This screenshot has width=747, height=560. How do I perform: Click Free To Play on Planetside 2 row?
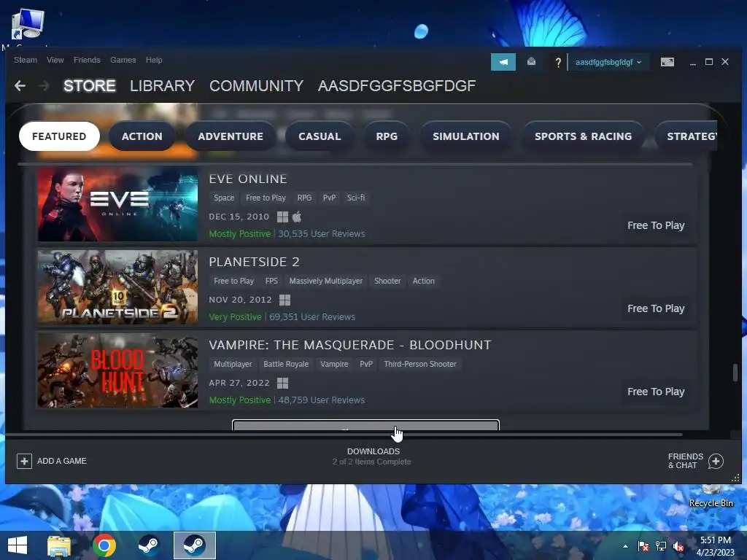[x=656, y=308]
